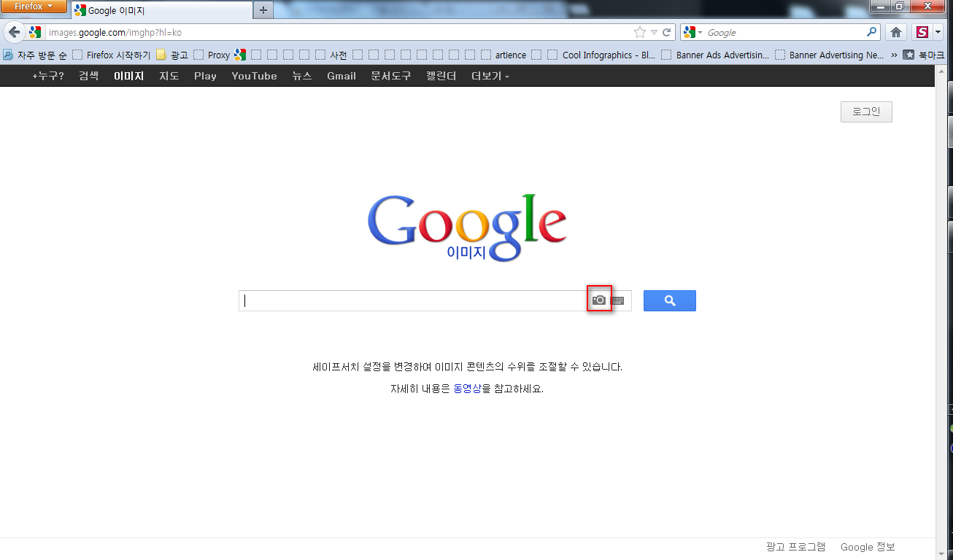Open Play in the Google bar
The image size is (953, 560).
coord(205,76)
